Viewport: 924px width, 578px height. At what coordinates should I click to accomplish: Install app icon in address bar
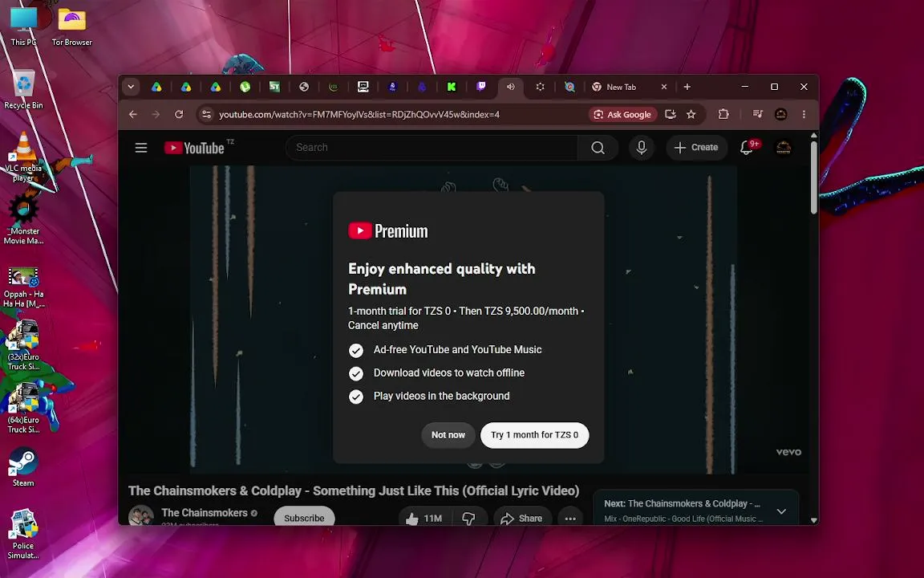point(670,115)
